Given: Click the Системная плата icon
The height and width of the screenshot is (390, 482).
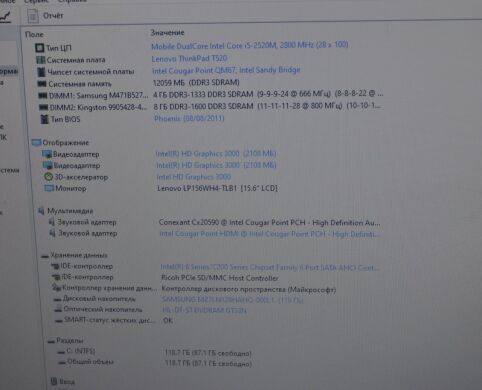Looking at the screenshot, I should pos(40,60).
